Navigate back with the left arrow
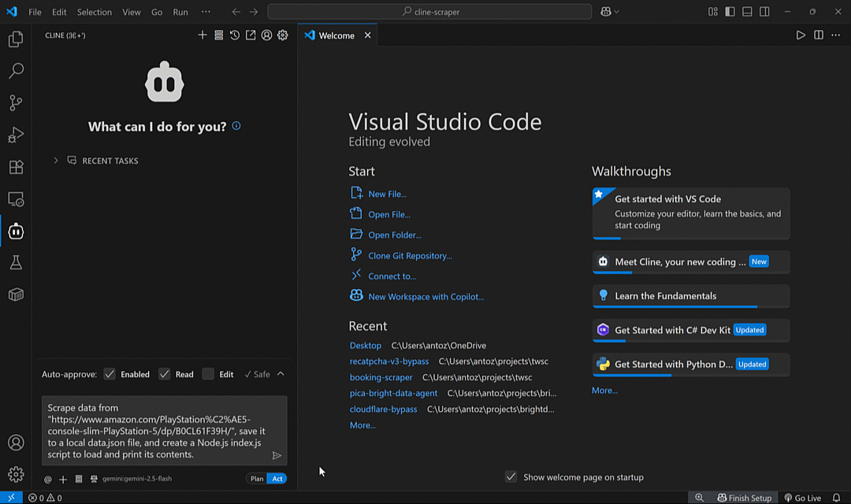The height and width of the screenshot is (504, 851). [x=236, y=11]
